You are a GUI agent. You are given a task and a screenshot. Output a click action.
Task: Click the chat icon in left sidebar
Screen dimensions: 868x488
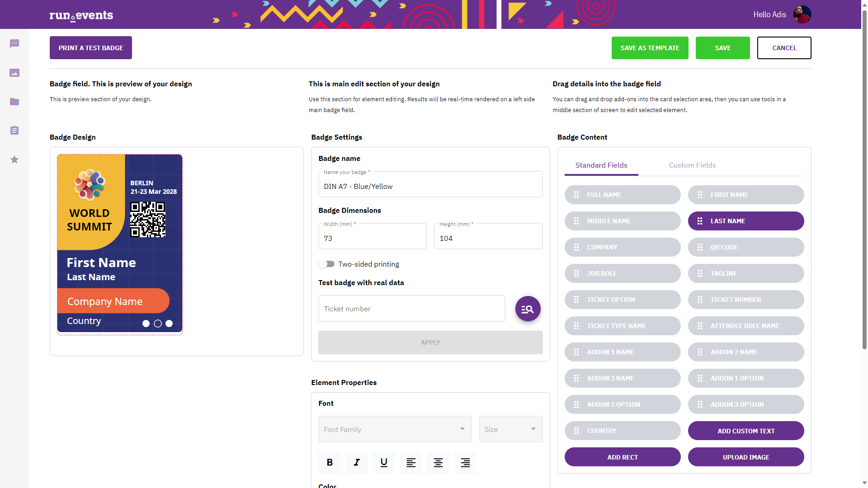14,44
